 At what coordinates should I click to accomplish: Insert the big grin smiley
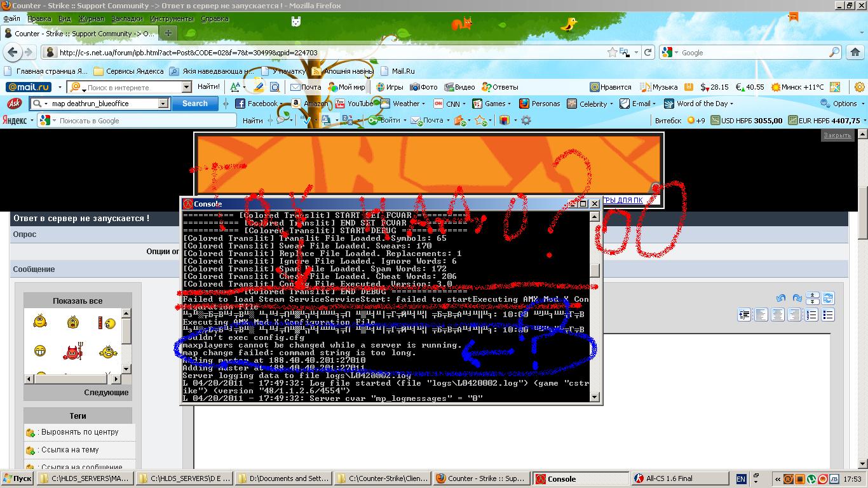coord(40,351)
